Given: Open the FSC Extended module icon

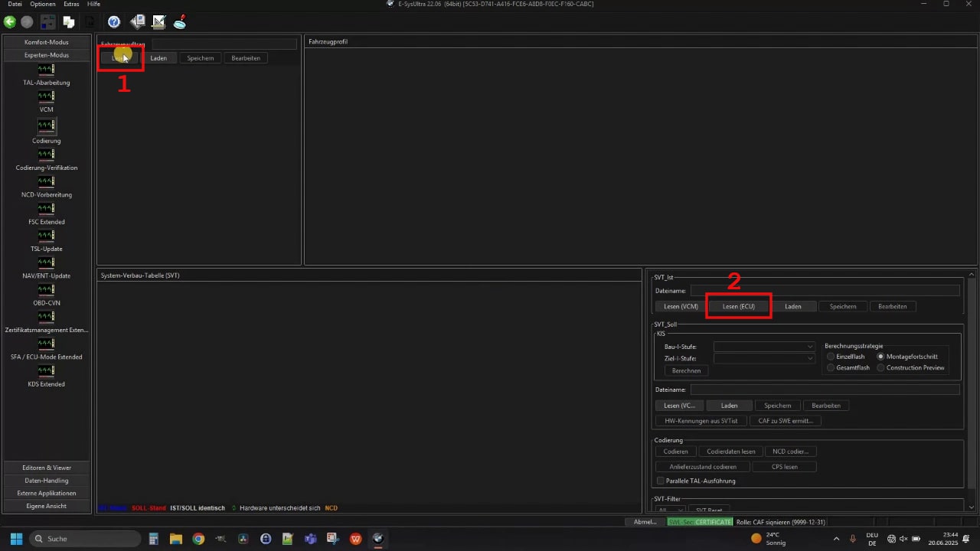Looking at the screenshot, I should [46, 209].
